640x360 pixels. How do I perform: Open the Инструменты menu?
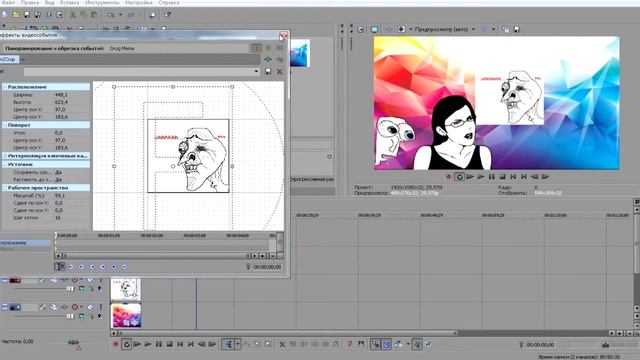click(x=102, y=2)
